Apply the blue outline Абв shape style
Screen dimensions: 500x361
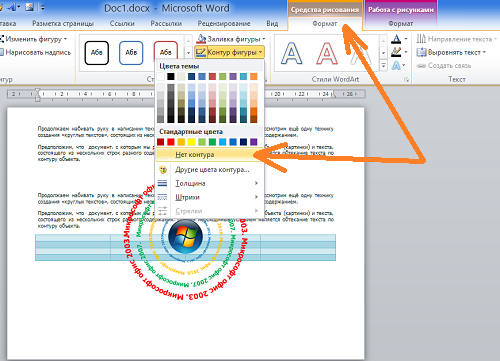(x=131, y=52)
